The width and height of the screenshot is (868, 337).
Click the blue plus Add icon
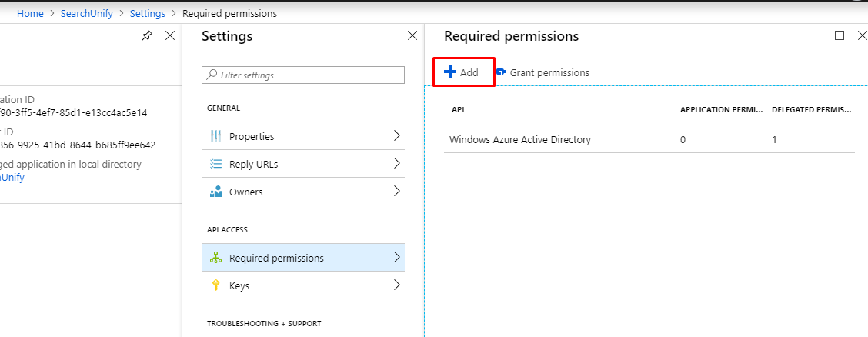(x=450, y=72)
